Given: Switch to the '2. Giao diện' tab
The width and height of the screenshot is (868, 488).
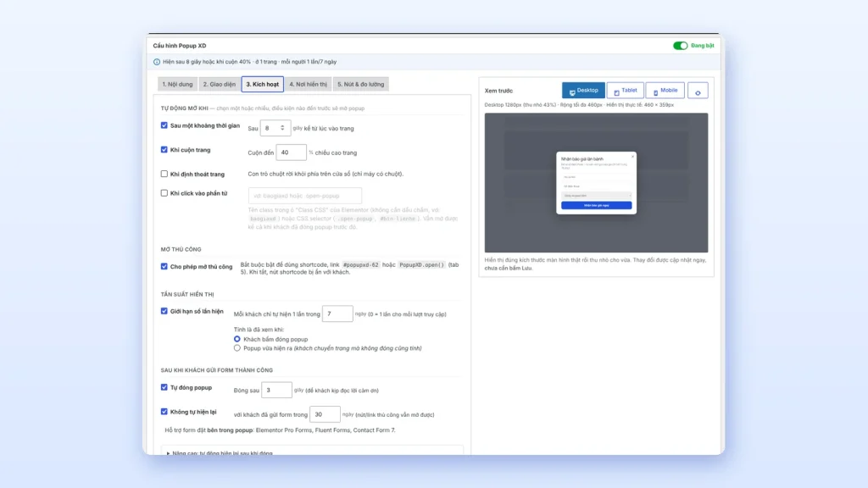Looking at the screenshot, I should [220, 84].
